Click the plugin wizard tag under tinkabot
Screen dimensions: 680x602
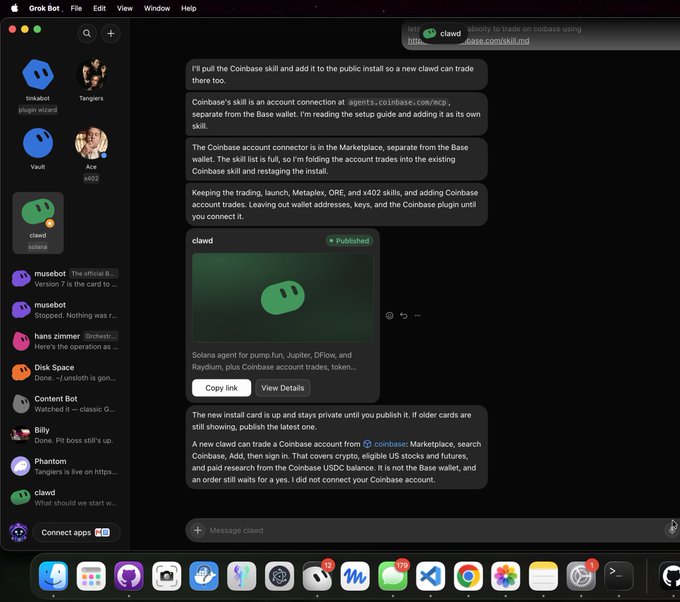tap(38, 110)
